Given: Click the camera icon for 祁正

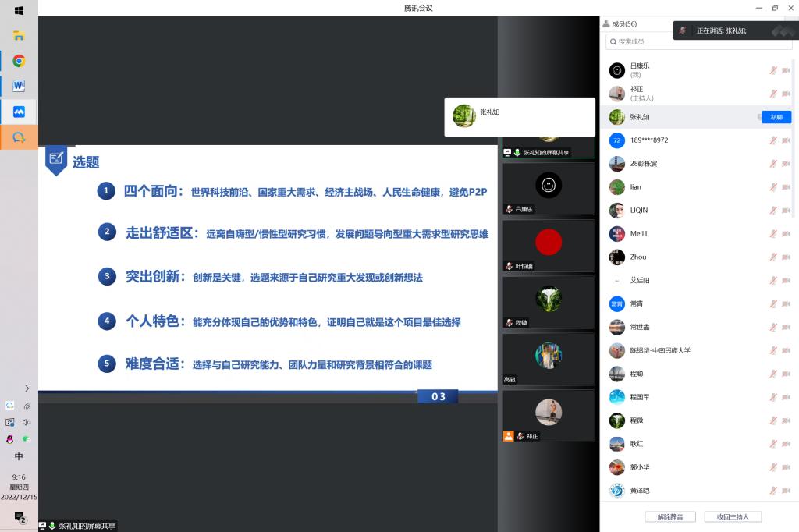Looking at the screenshot, I should pos(786,94).
